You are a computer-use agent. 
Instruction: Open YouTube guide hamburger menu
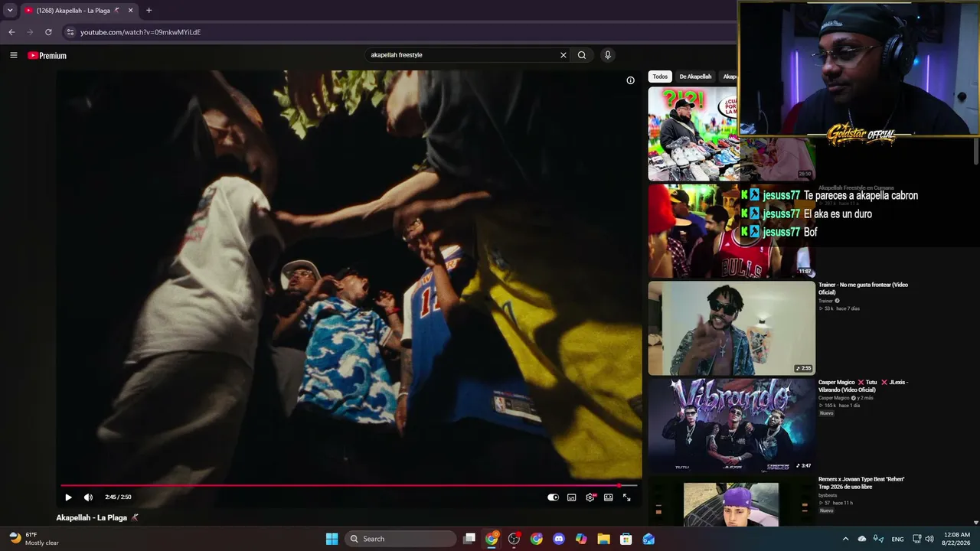tap(13, 55)
